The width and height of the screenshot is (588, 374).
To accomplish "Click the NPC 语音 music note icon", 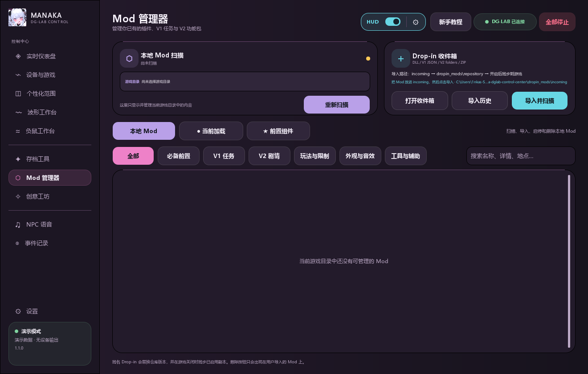I will click(18, 224).
